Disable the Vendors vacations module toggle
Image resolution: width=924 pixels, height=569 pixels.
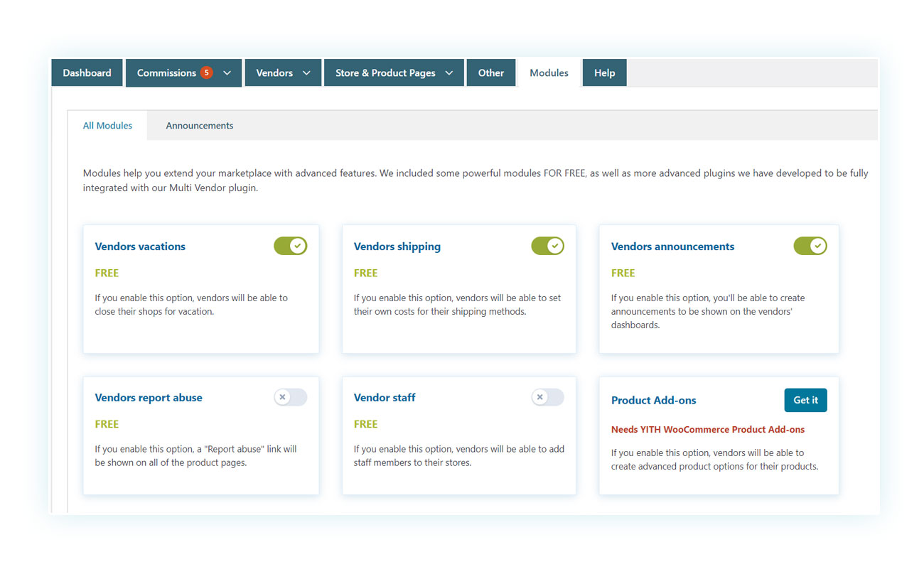click(x=290, y=246)
